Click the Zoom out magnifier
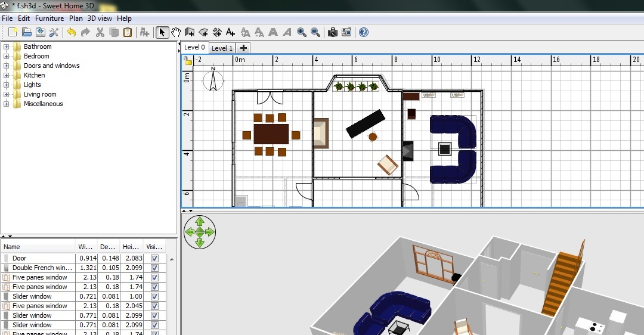Screen dimensions: 644x335 (315, 32)
